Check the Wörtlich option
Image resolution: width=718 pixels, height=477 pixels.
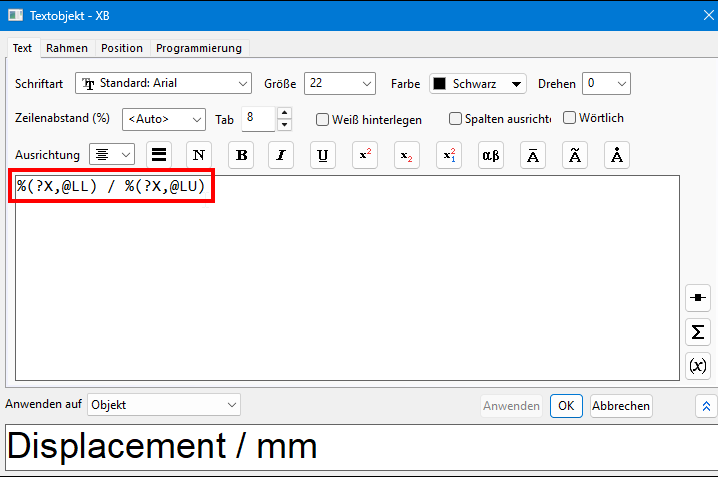[x=570, y=118]
